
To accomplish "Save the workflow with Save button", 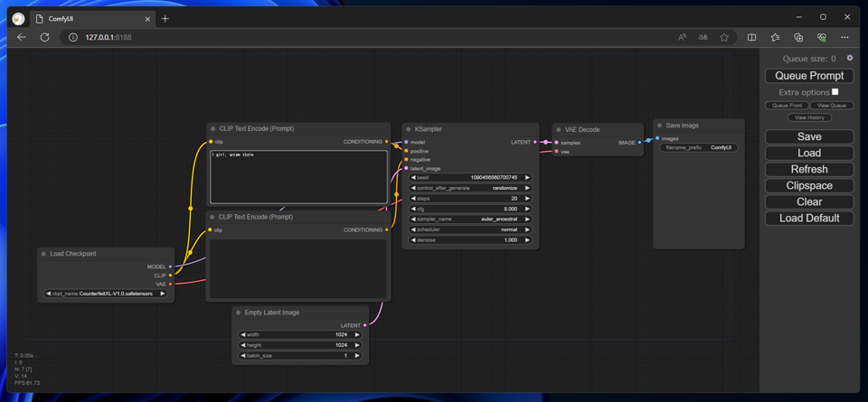I will [x=809, y=136].
